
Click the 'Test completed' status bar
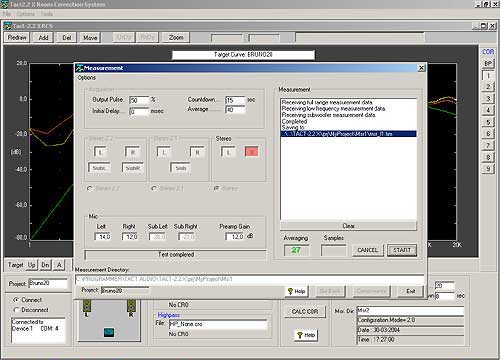click(176, 255)
